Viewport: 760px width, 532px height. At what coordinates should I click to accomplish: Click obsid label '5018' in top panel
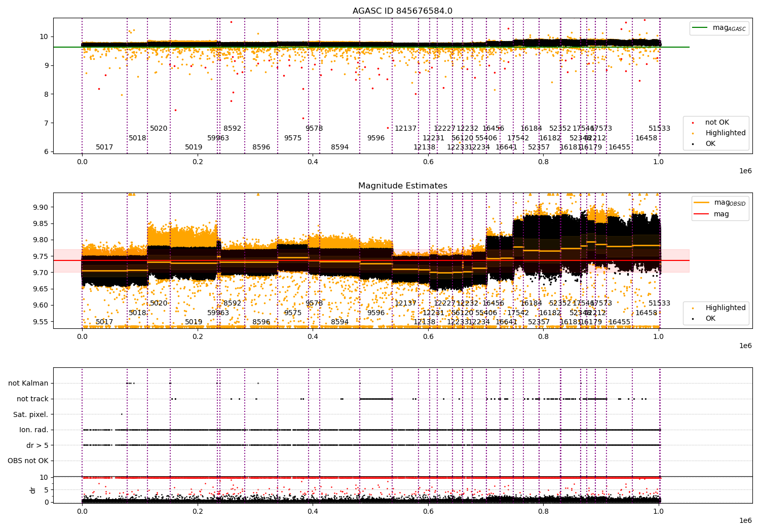pyautogui.click(x=137, y=138)
